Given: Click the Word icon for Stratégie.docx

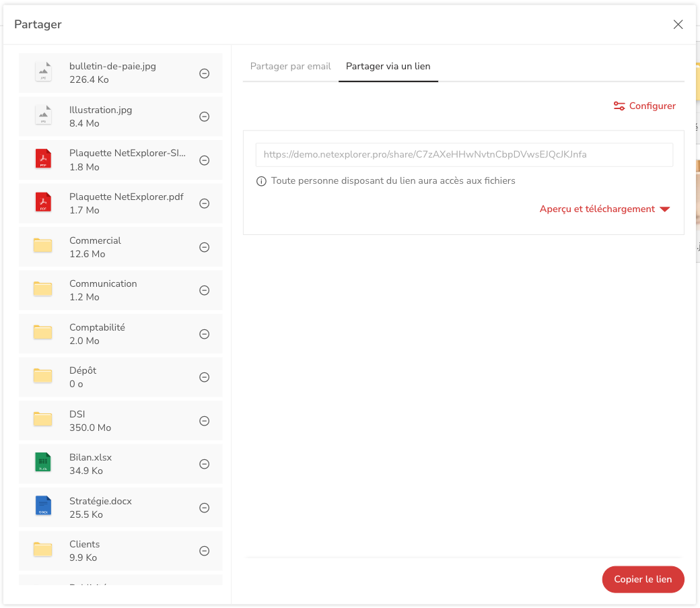Looking at the screenshot, I should (43, 507).
